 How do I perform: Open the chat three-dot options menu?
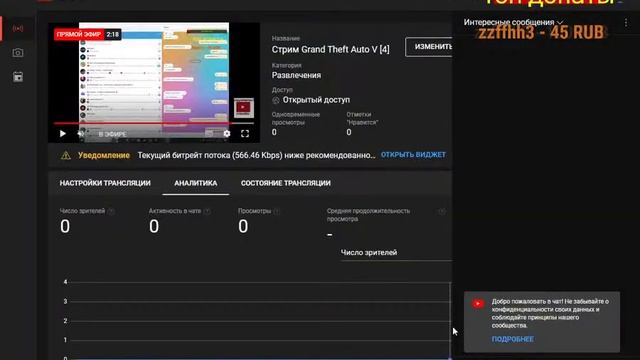pyautogui.click(x=626, y=23)
